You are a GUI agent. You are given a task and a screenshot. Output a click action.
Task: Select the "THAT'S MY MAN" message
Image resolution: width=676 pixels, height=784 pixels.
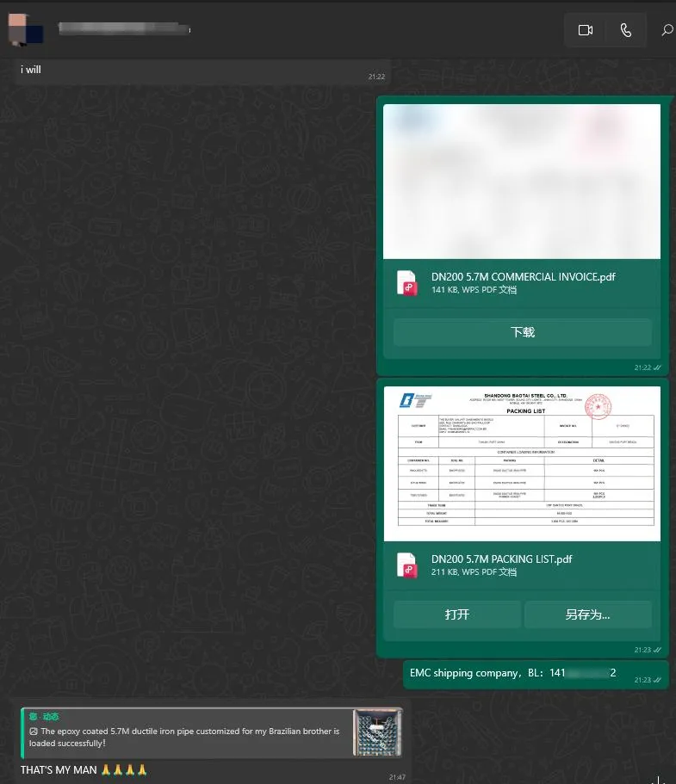[x=60, y=769]
